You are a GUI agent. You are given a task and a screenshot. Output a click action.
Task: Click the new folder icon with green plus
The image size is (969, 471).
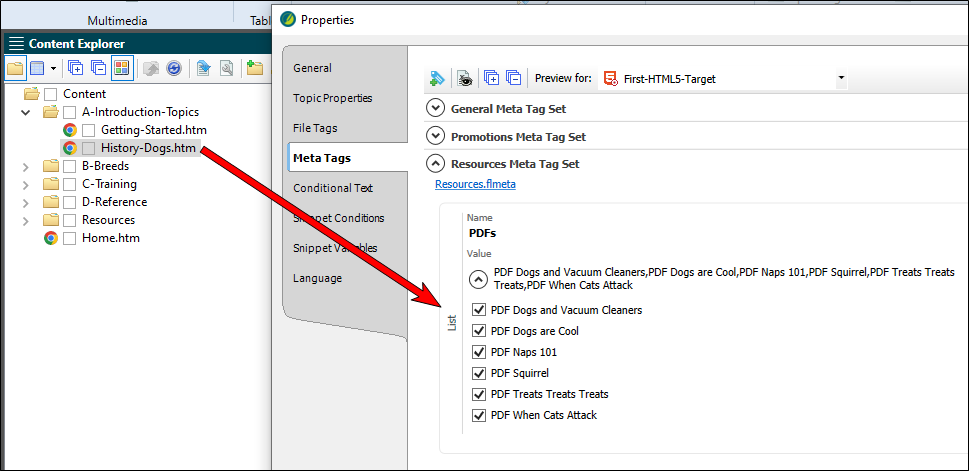click(254, 68)
